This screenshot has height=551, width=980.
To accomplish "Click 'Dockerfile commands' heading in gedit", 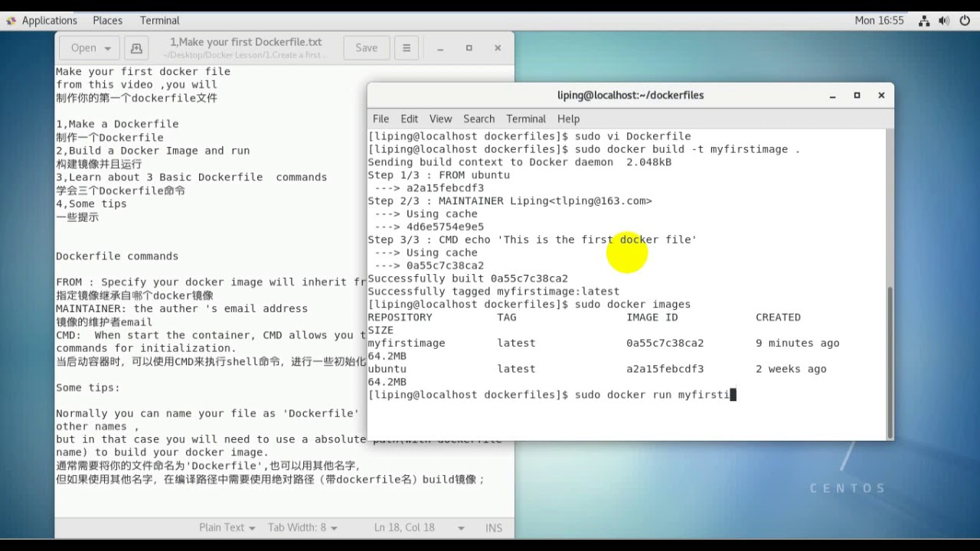I will pyautogui.click(x=117, y=256).
